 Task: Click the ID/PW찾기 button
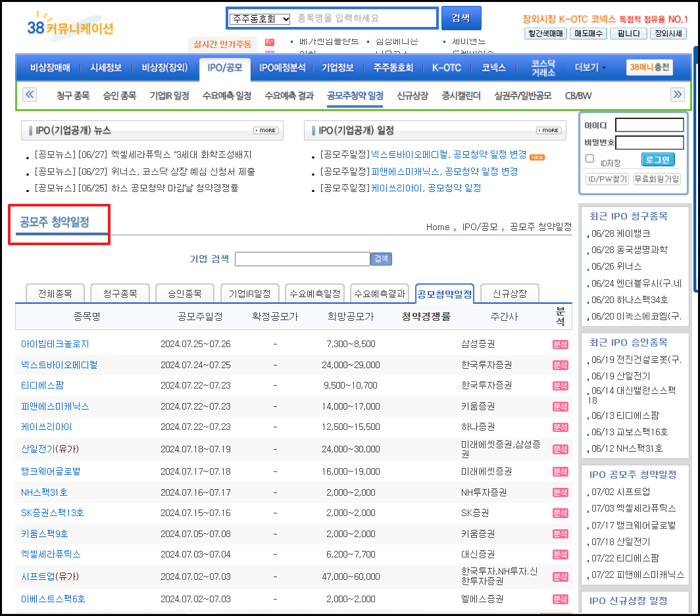pos(607,179)
